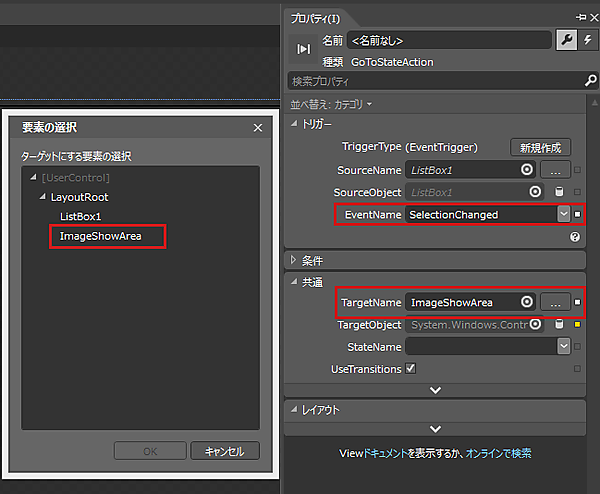Pin the Properties panel
This screenshot has width=600, height=494.
[580, 17]
